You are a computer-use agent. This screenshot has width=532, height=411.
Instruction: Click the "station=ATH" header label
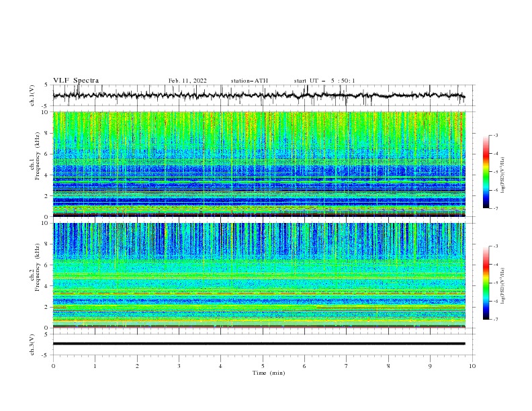[249, 81]
